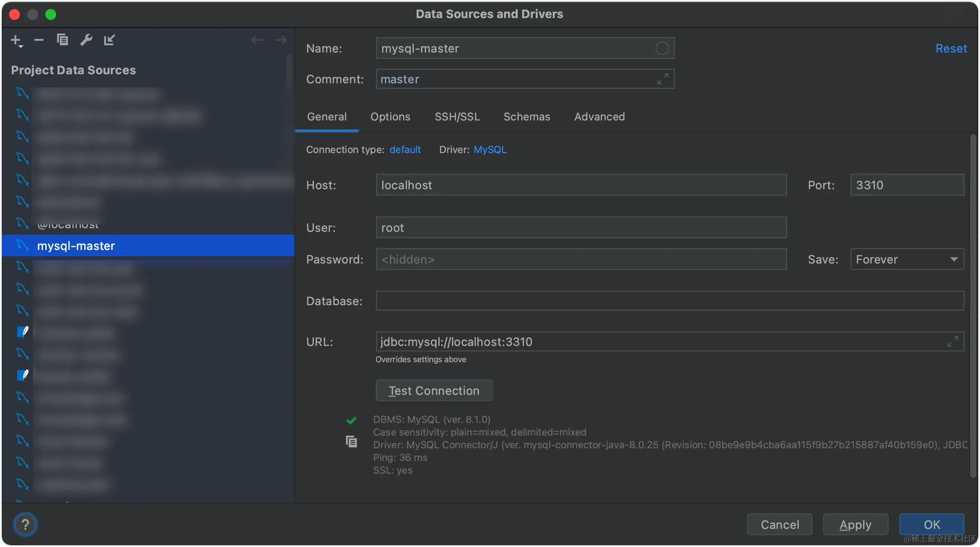Click the add data source plus icon

[x=16, y=40]
